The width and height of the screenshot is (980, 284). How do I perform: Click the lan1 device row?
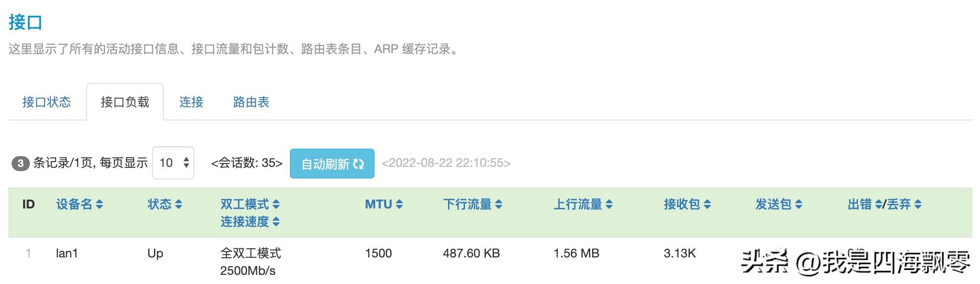point(67,253)
